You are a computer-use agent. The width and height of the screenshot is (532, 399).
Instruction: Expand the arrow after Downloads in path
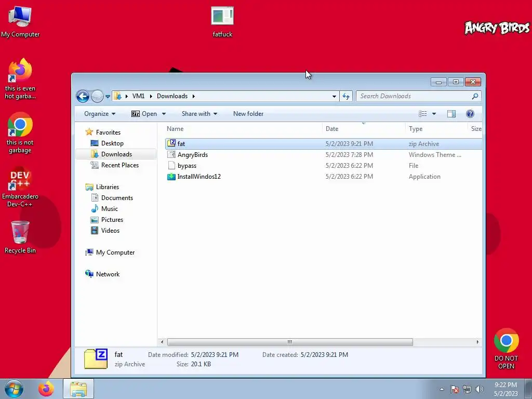tap(194, 96)
